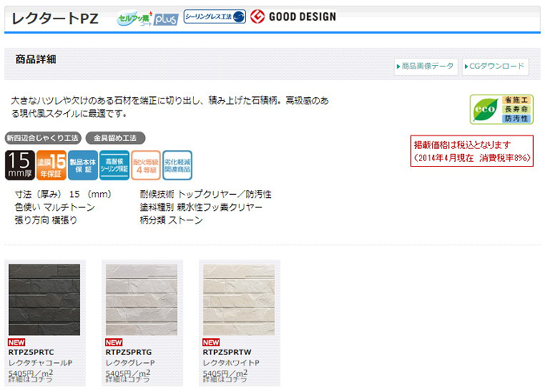545x392 pixels.
Task: Click the blue 製品本体保証 icon
Action: tap(83, 165)
